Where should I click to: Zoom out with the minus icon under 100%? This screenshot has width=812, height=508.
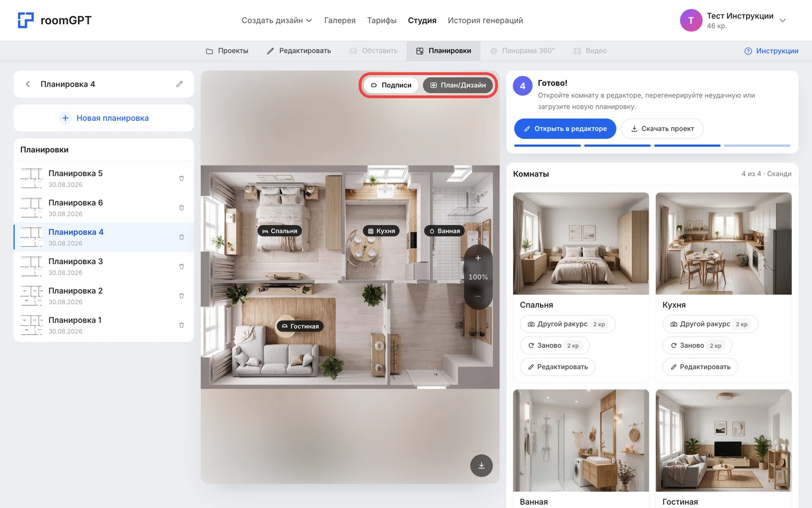pos(478,296)
